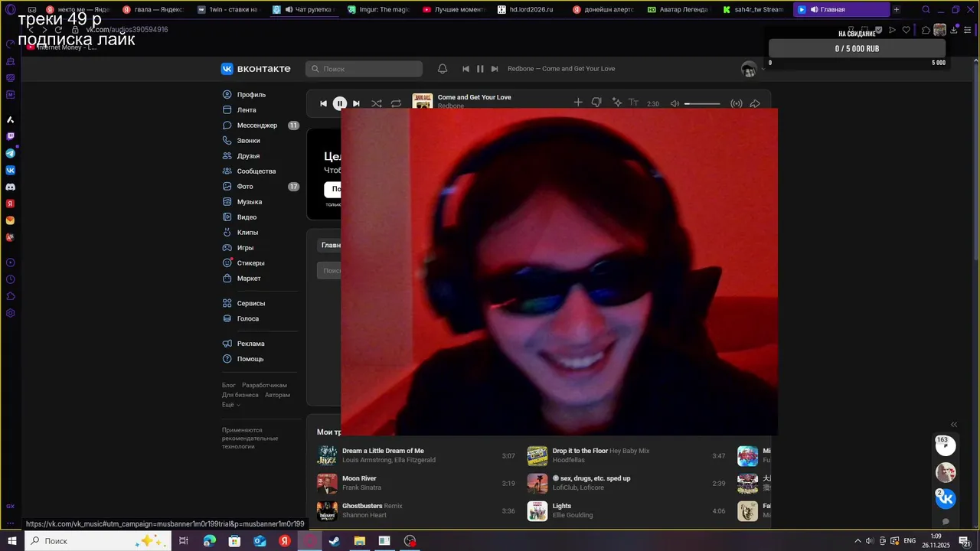Play Moon River by Frank Sinatra
The image size is (980, 551).
point(327,484)
